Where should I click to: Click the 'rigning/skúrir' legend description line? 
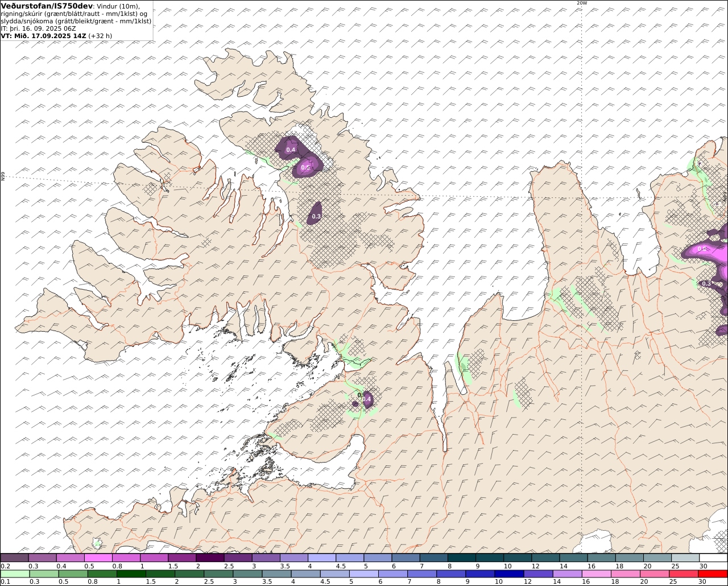click(x=75, y=14)
